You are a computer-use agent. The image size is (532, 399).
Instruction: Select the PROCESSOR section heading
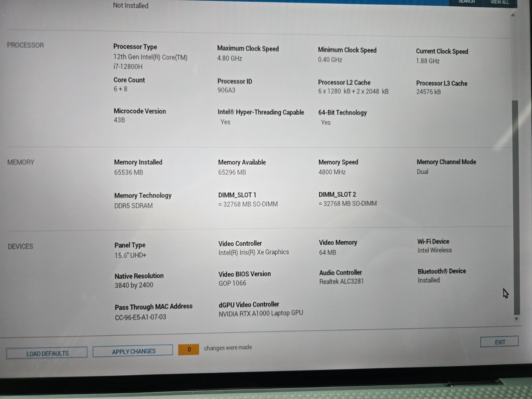point(25,45)
